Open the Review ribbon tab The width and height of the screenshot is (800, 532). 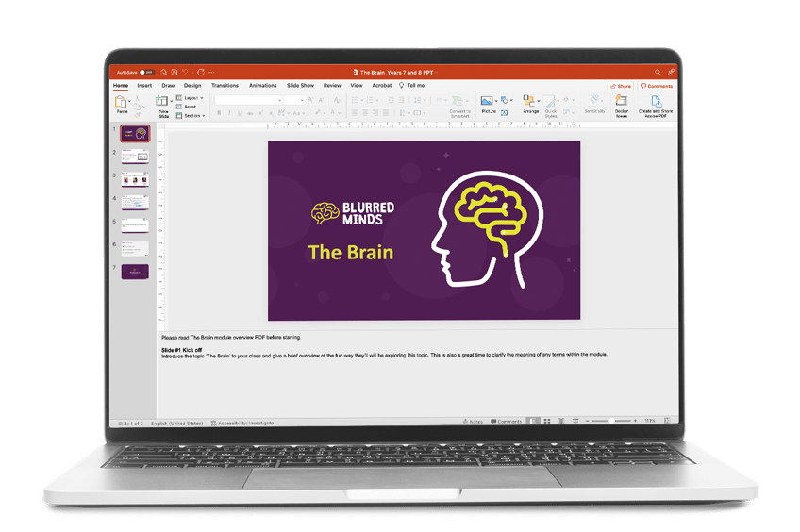point(332,86)
